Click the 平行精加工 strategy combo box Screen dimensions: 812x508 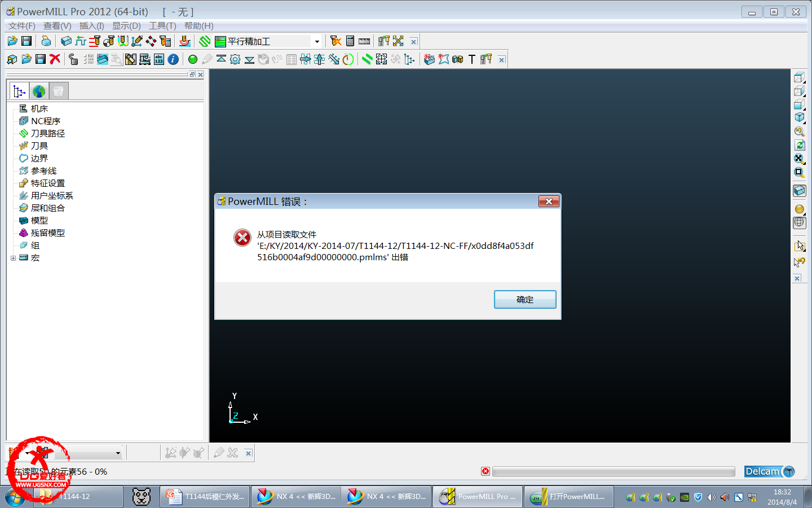pos(268,41)
